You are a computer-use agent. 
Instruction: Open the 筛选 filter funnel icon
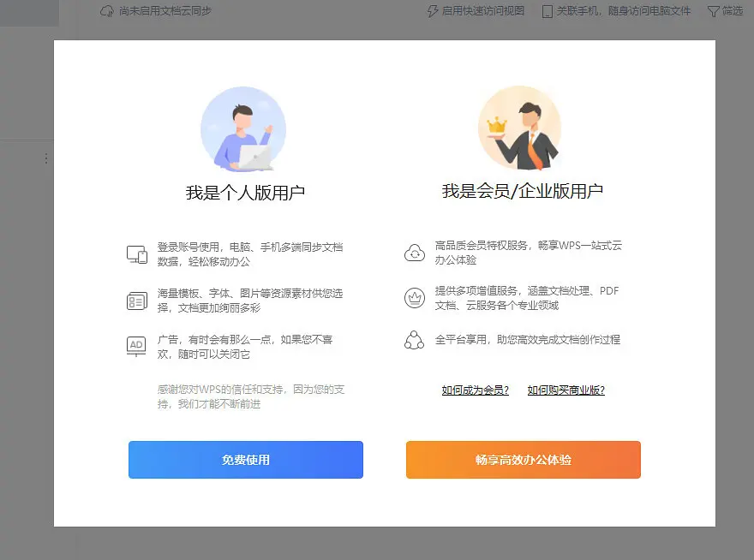click(x=714, y=11)
